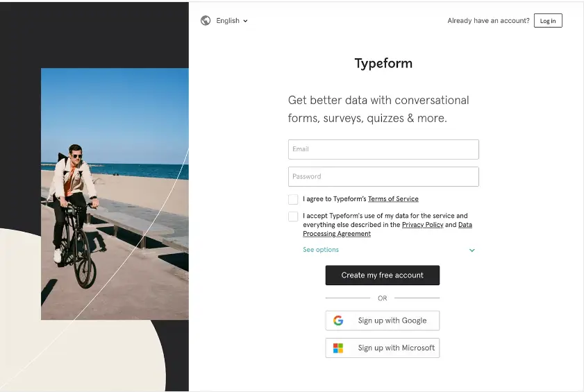Click Create my free account button
This screenshot has height=392, width=584.
(382, 275)
